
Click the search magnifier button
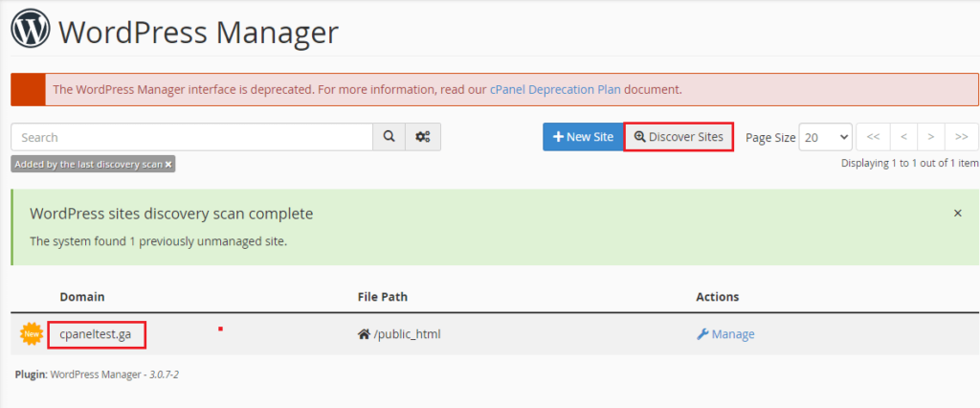pyautogui.click(x=390, y=137)
